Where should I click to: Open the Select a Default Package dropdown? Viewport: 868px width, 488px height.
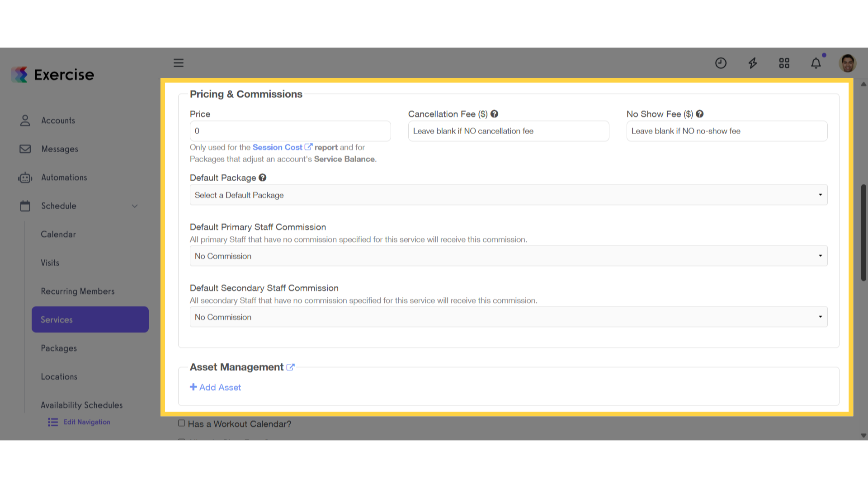coord(509,195)
